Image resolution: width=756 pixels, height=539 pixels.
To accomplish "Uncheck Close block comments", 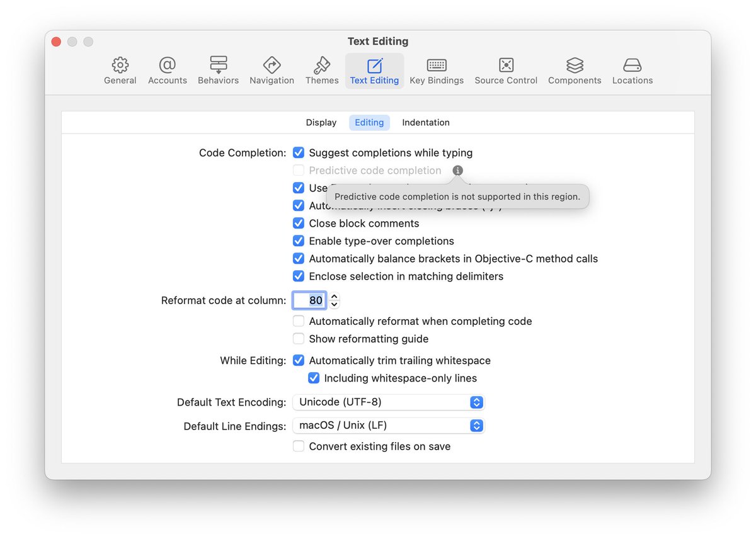I will 298,223.
